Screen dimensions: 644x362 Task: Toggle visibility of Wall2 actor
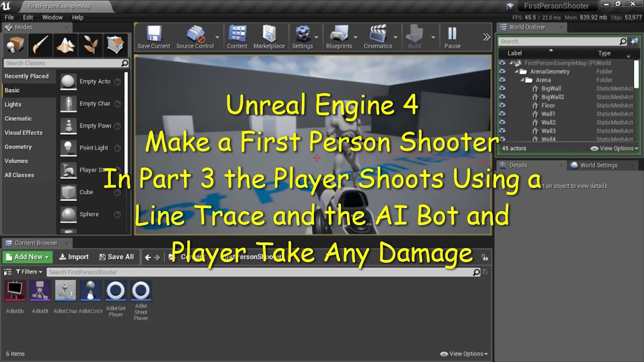coord(502,122)
